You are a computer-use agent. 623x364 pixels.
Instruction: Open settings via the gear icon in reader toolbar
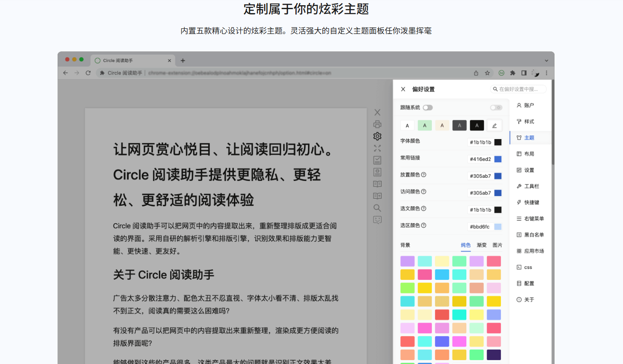pyautogui.click(x=377, y=136)
